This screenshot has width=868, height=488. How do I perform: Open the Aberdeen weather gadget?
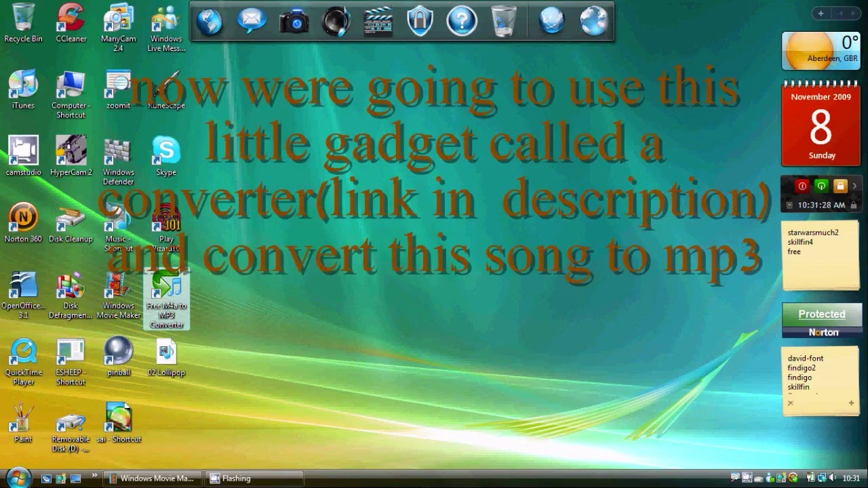click(x=821, y=51)
